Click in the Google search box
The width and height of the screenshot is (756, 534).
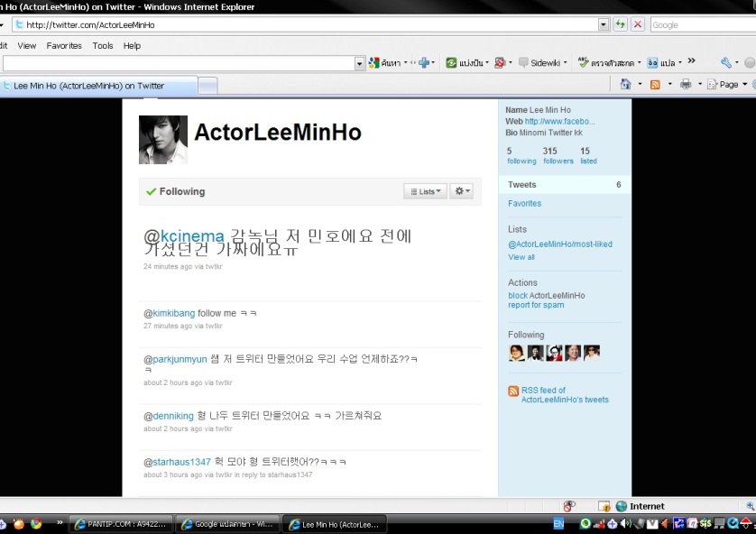[x=702, y=24]
